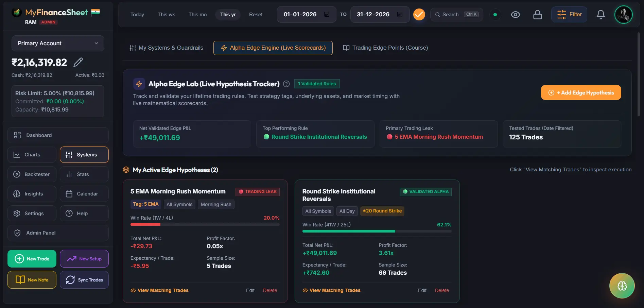Click the Tag: 5 EMA chip

coord(146,204)
